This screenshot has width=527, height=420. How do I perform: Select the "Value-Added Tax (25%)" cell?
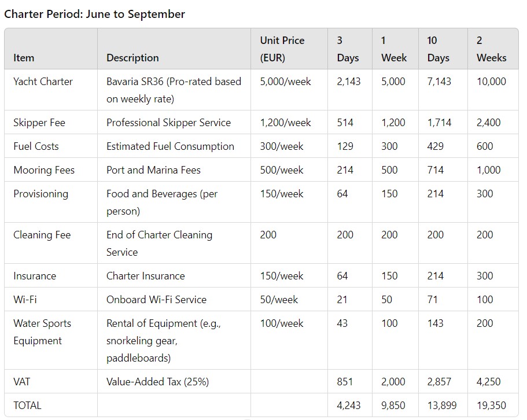pos(157,382)
